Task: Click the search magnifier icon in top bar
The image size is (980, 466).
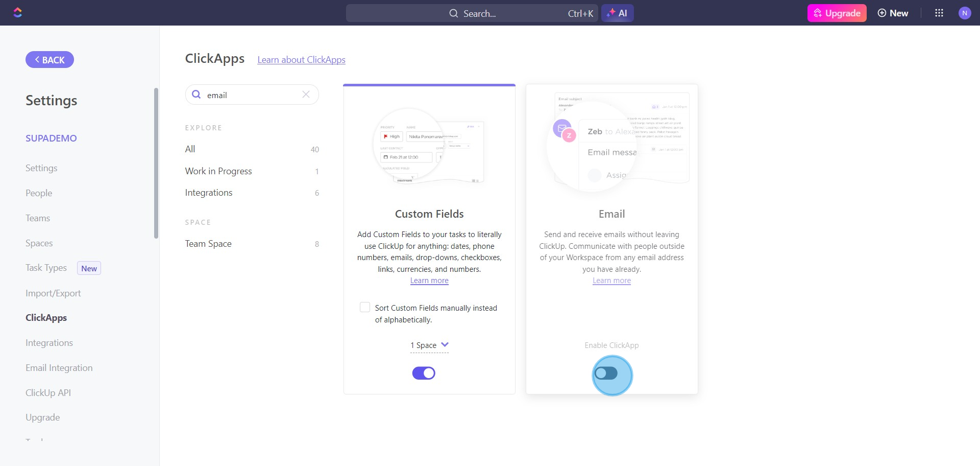Action: click(x=453, y=13)
